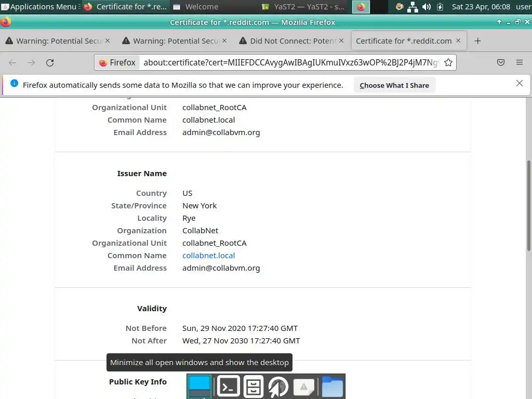532x399 pixels.
Task: Select Not Before date Sun, 29 Nov 2020
Action: point(240,328)
